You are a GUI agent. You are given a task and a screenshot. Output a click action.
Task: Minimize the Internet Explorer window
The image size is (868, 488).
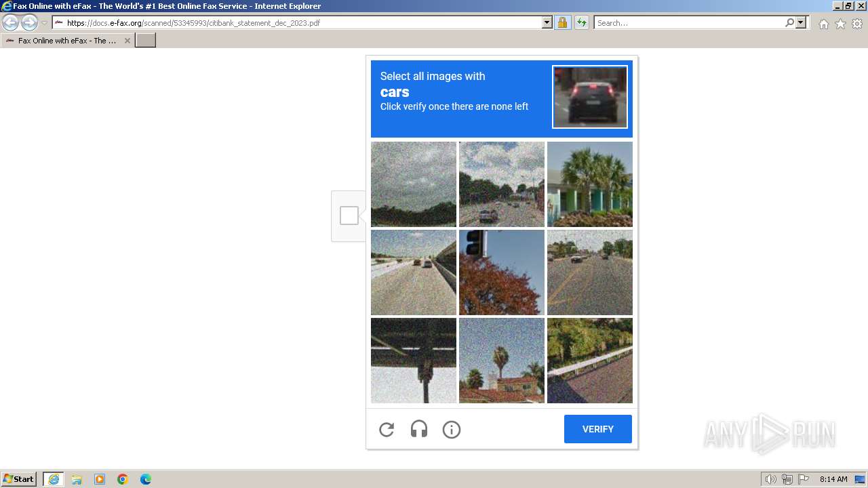837,6
